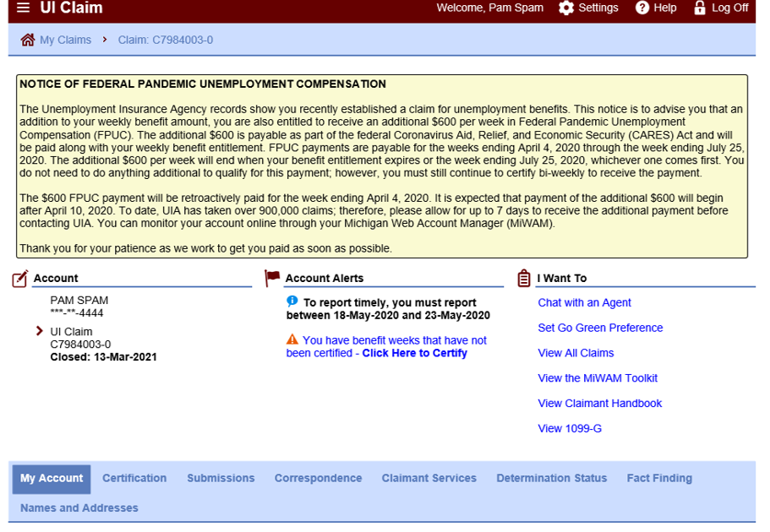The width and height of the screenshot is (770, 532).
Task: Open My Claims breadcrumb link
Action: coord(65,40)
